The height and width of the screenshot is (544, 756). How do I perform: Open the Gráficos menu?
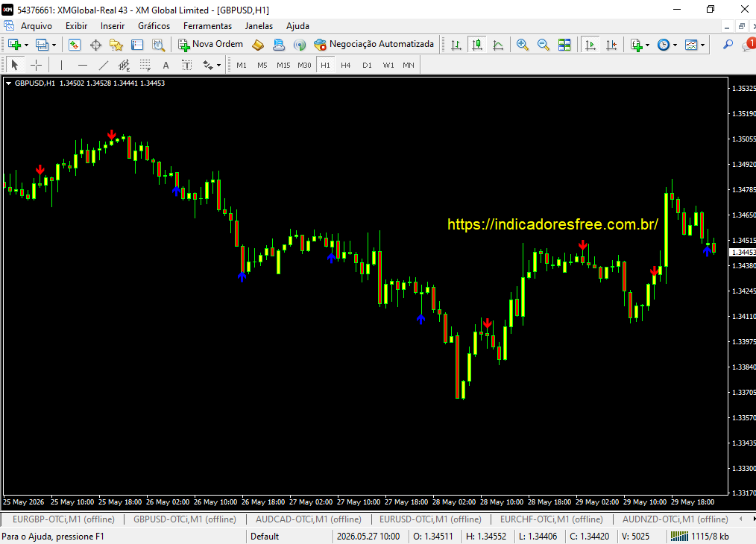[154, 26]
